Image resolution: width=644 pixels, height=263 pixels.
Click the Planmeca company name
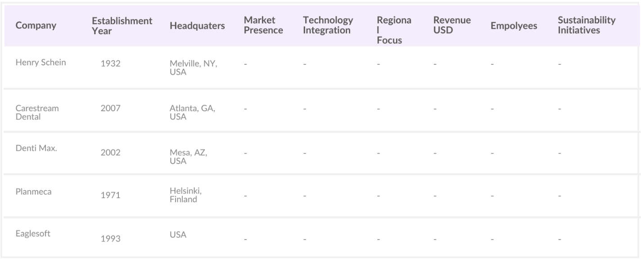point(34,192)
